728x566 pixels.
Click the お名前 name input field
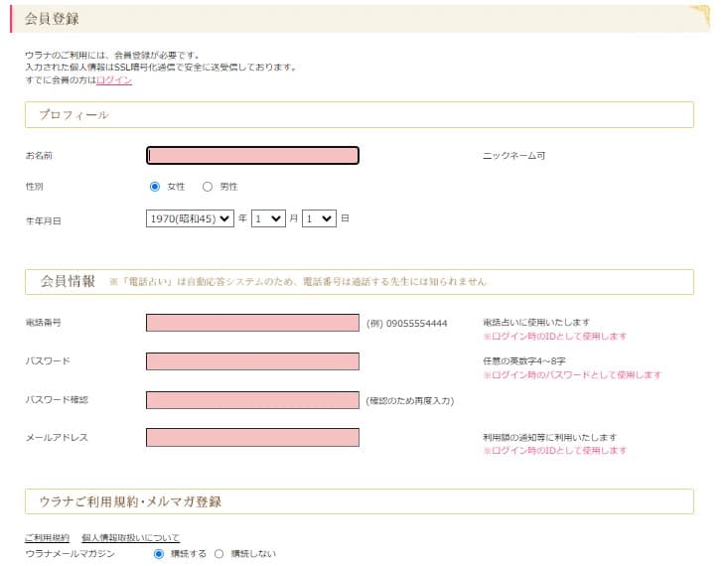(x=252, y=156)
